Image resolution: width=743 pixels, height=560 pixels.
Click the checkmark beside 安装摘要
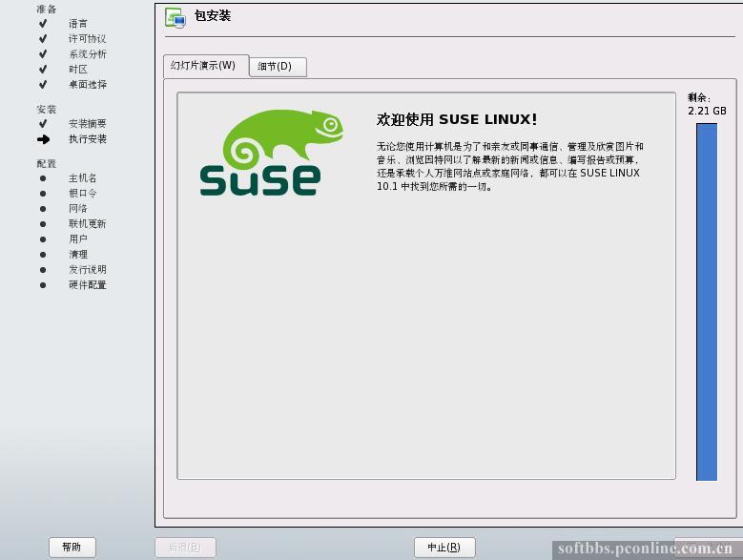pos(43,124)
